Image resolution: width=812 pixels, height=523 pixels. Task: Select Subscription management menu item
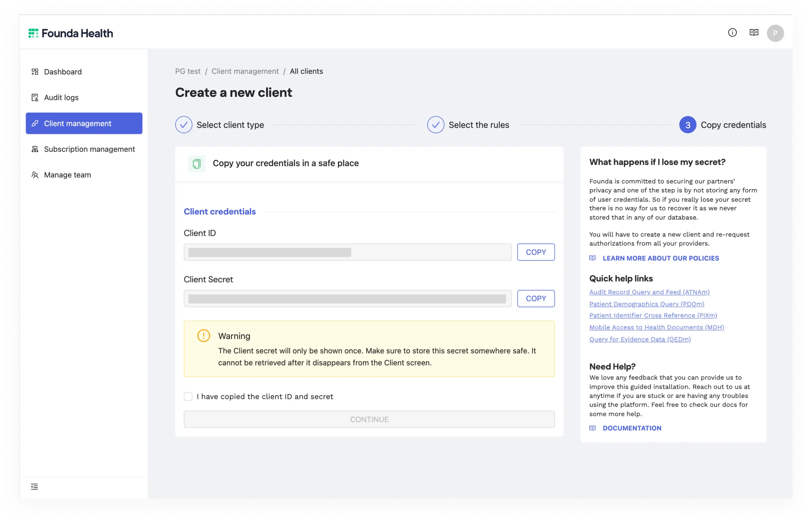84,149
